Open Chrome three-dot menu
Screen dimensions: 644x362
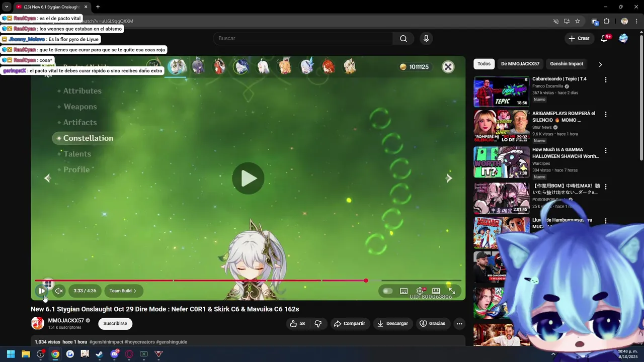pos(636,21)
